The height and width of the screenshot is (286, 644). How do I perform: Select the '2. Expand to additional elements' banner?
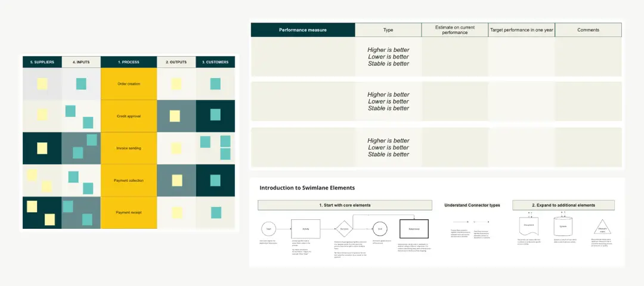point(563,205)
